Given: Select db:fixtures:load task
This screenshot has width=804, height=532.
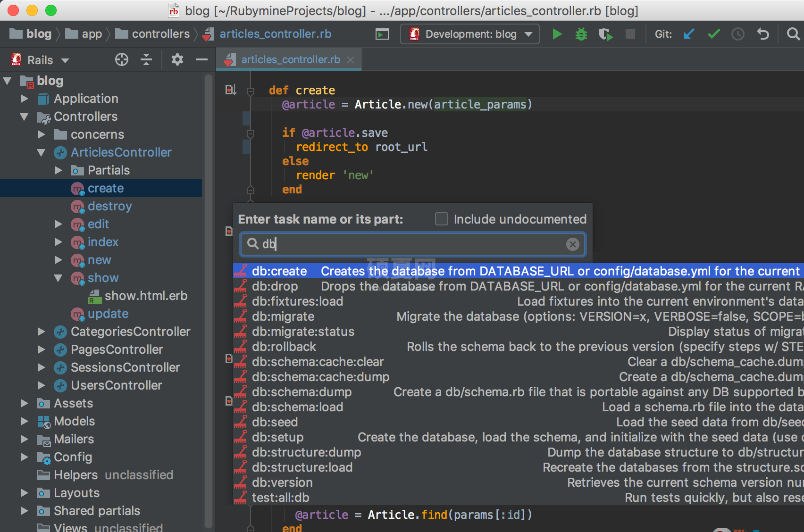Looking at the screenshot, I should pyautogui.click(x=519, y=301).
